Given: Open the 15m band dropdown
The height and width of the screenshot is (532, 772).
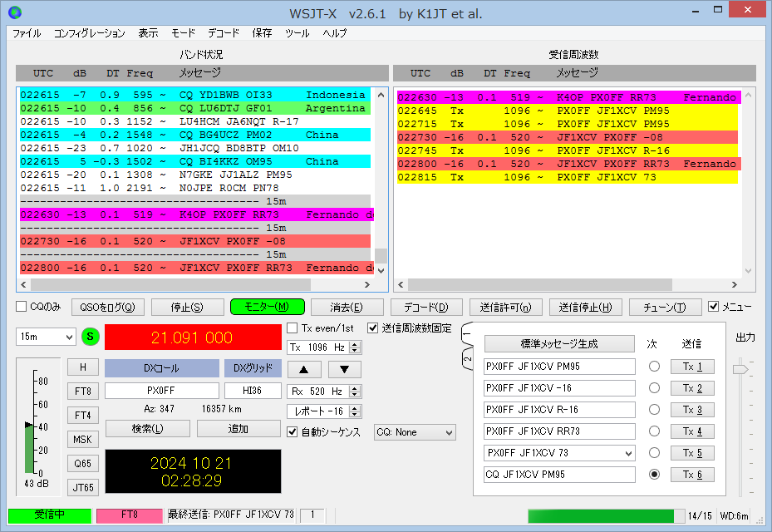Looking at the screenshot, I should point(46,337).
